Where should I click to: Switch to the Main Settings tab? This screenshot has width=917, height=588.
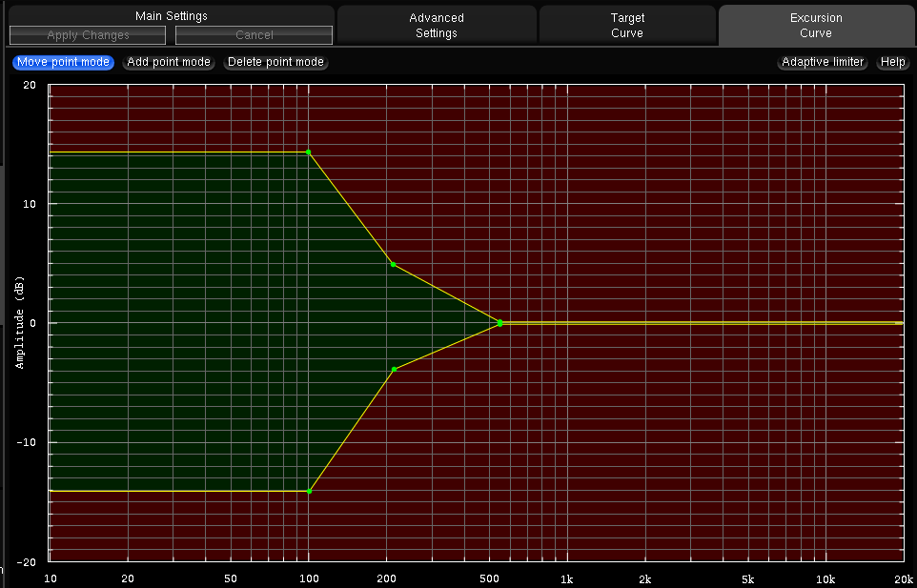172,16
